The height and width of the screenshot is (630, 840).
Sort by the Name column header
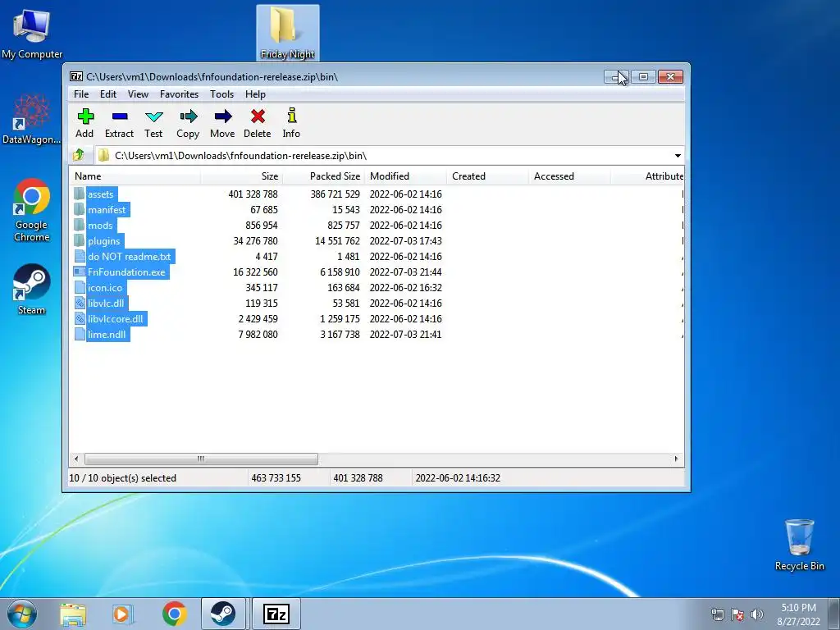tap(135, 176)
